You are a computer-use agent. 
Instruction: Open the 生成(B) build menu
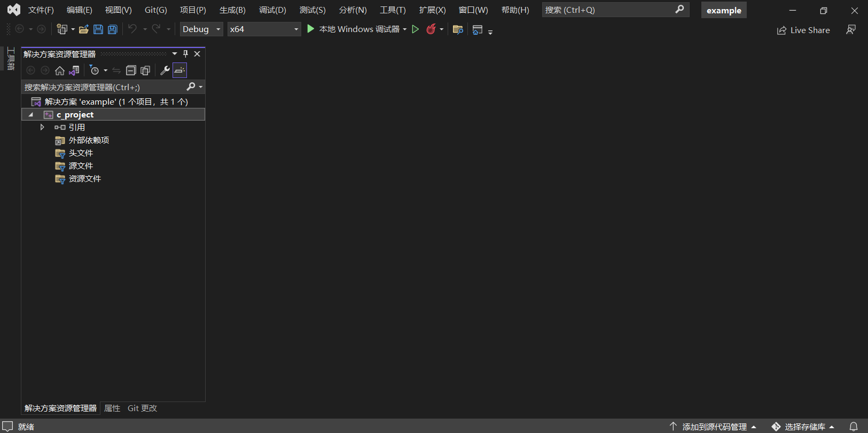[232, 10]
